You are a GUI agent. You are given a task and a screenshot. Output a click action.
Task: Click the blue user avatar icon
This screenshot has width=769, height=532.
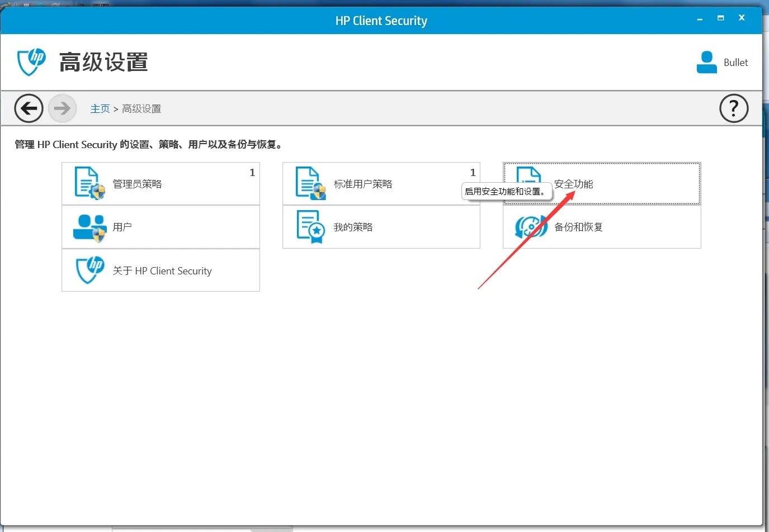click(706, 62)
